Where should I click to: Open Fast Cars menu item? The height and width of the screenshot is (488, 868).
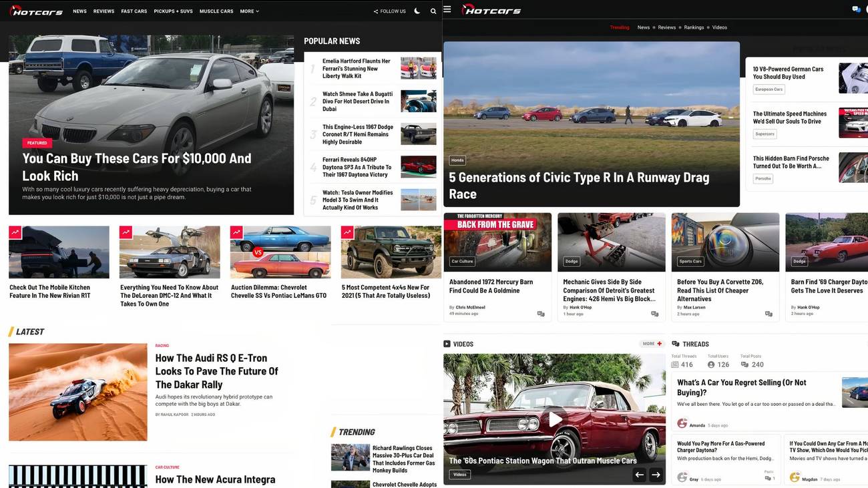(x=134, y=11)
